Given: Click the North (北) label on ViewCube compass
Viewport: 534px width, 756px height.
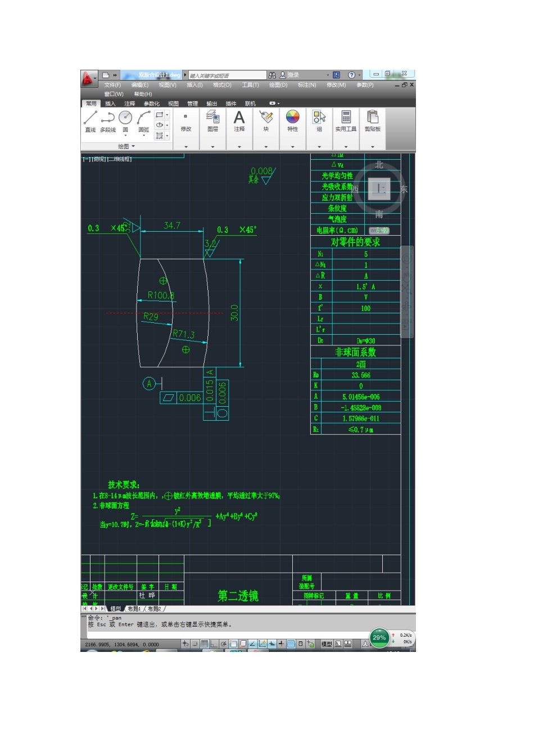Looking at the screenshot, I should click(x=379, y=165).
